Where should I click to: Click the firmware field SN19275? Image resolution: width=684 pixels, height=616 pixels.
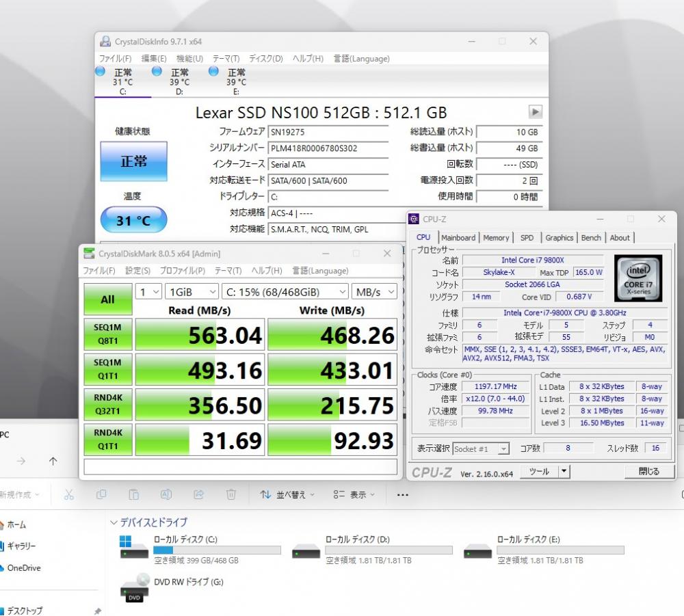coord(328,132)
